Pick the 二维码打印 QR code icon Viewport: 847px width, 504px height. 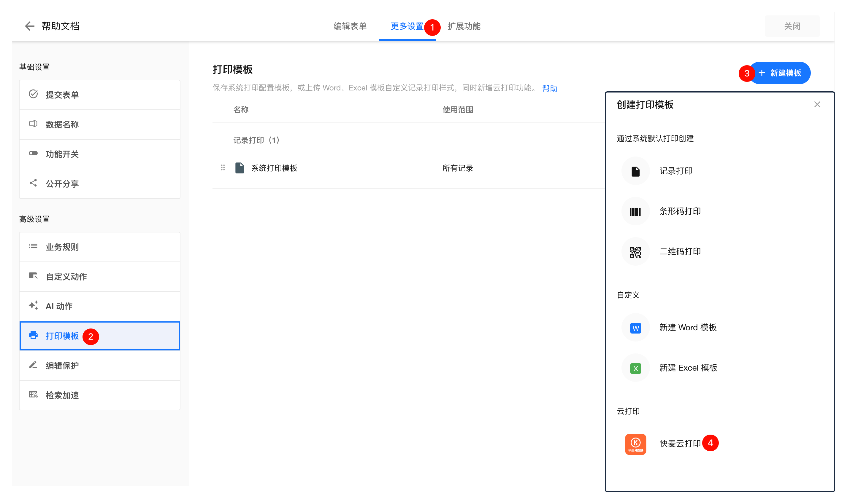635,252
